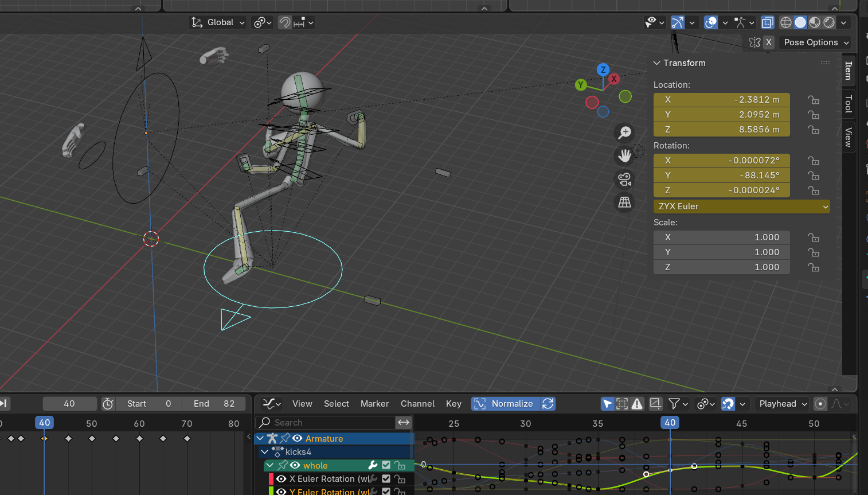Click the pin icon next to Armature
Image resolution: width=868 pixels, height=495 pixels.
285,438
